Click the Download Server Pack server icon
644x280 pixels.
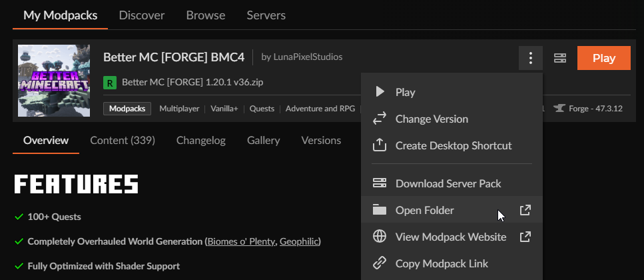(x=380, y=183)
